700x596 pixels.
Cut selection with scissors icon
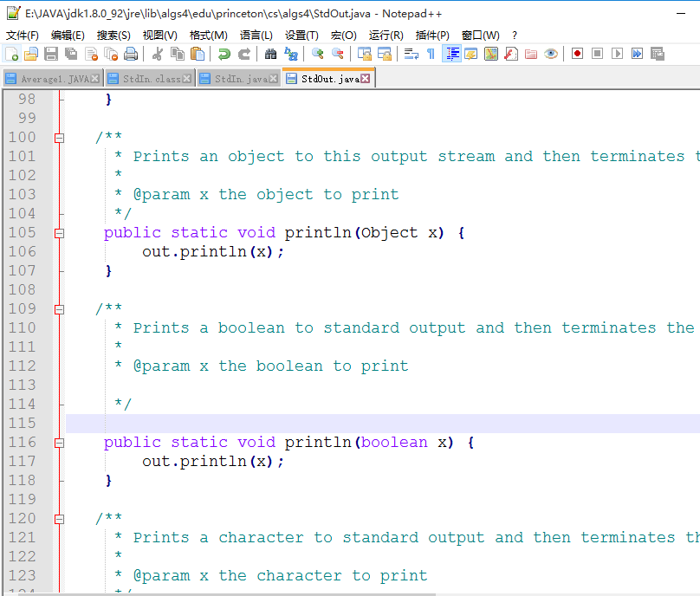point(157,54)
